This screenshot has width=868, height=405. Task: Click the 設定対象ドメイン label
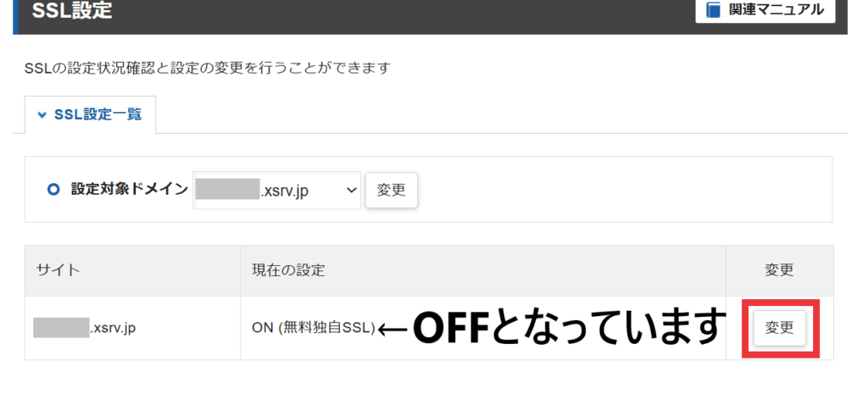(x=130, y=189)
